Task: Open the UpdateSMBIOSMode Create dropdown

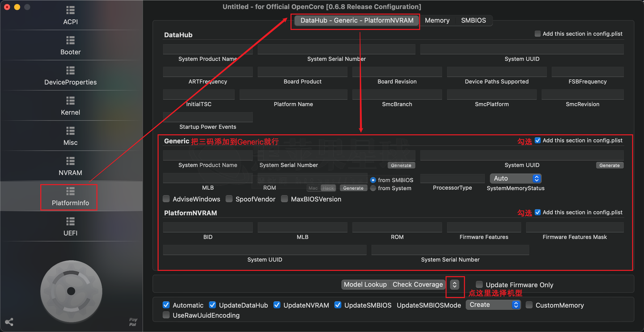Action: (x=493, y=305)
